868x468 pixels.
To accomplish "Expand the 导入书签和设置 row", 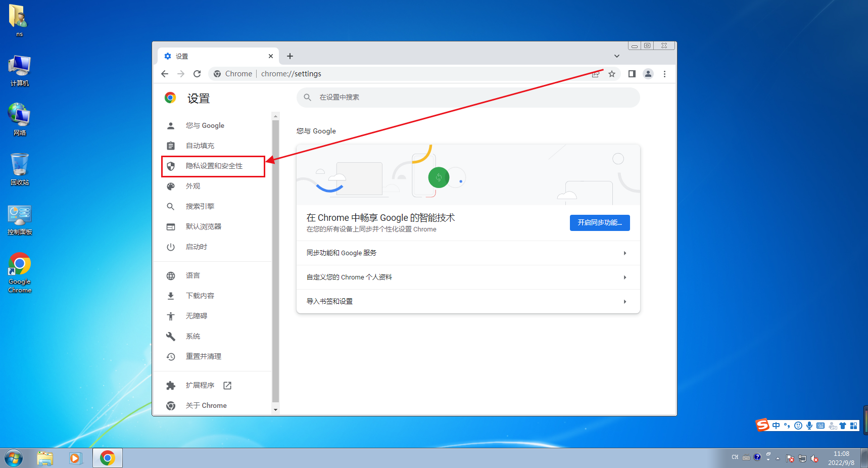I will (468, 302).
